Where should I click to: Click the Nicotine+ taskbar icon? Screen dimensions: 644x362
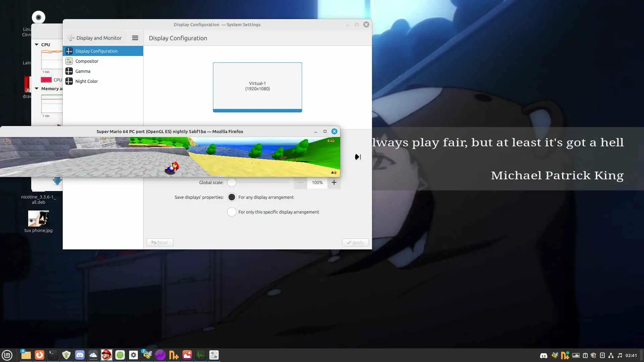point(174,355)
